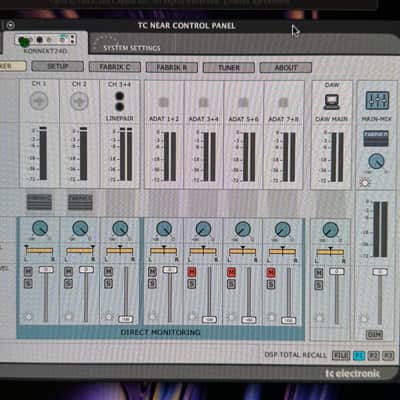Solo the CH 3+4 line pair
Image resolution: width=400 pixels, height=400 pixels.
click(x=108, y=284)
